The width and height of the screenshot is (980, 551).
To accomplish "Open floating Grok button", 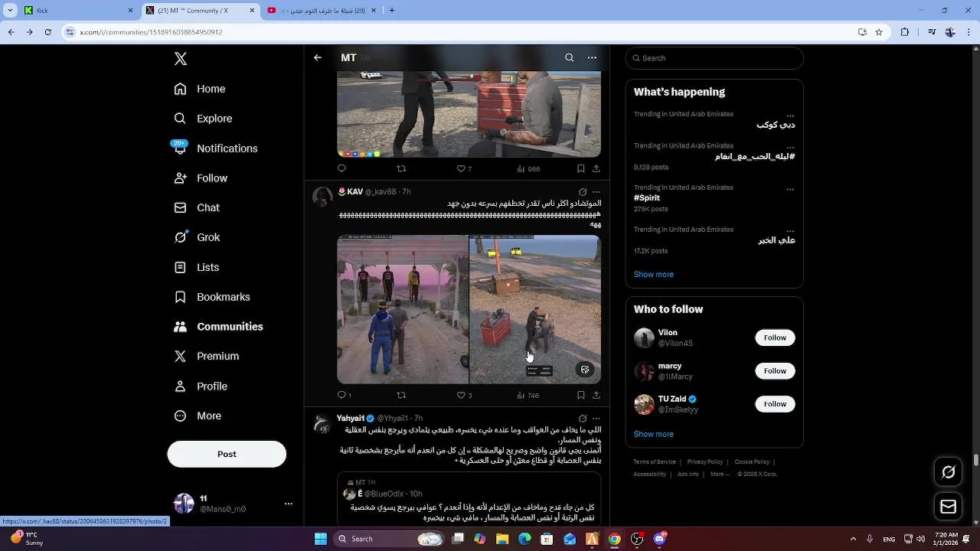I will 948,472.
